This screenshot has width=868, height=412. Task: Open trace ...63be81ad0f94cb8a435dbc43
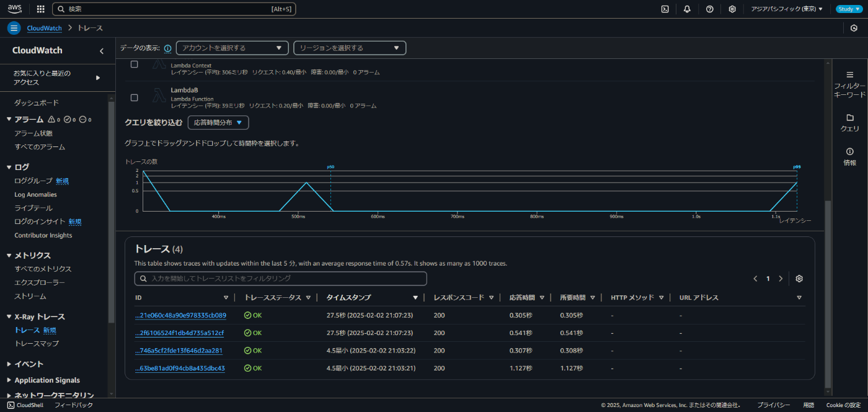point(180,368)
